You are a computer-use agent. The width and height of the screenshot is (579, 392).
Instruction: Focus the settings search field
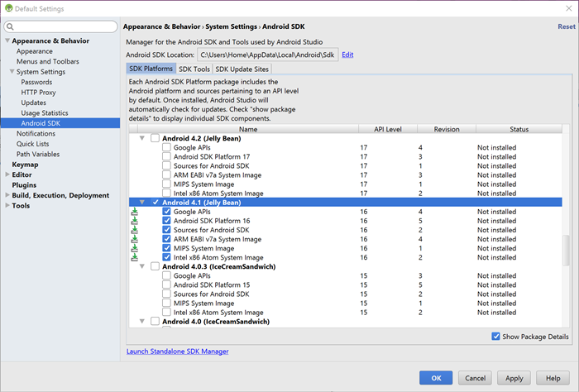point(61,26)
